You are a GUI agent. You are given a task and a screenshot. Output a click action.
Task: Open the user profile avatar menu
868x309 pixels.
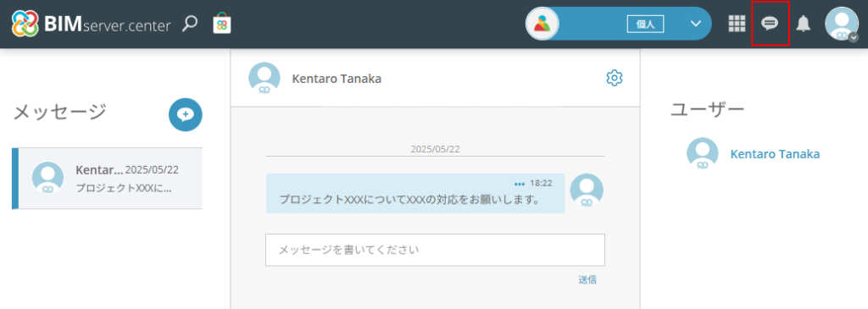[x=842, y=24]
